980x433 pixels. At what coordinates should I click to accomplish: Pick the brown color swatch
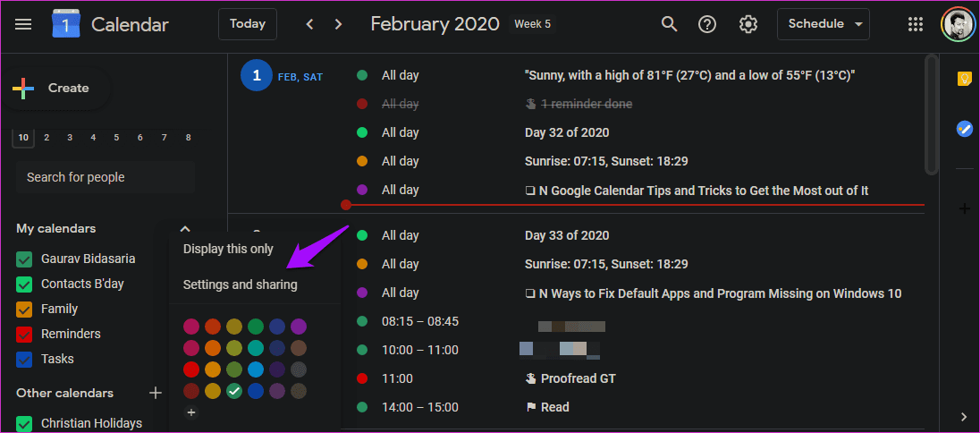pyautogui.click(x=299, y=348)
